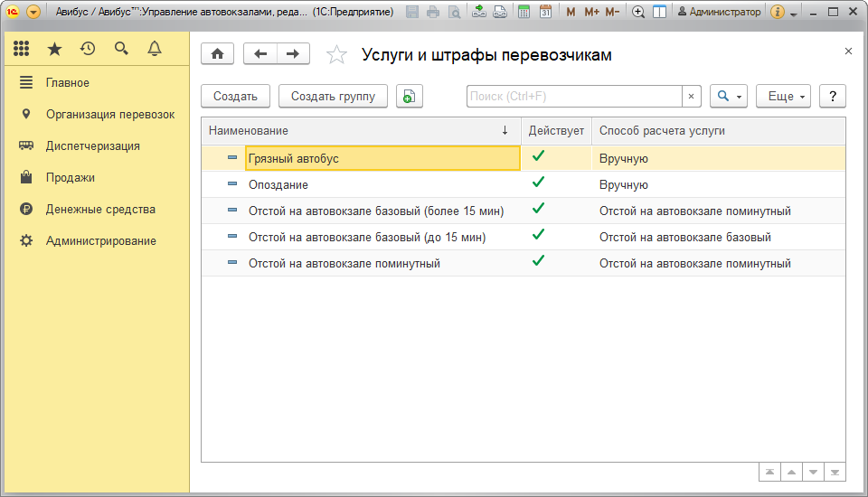The width and height of the screenshot is (868, 497).
Task: Open the Диспетчеризация section
Action: point(92,145)
